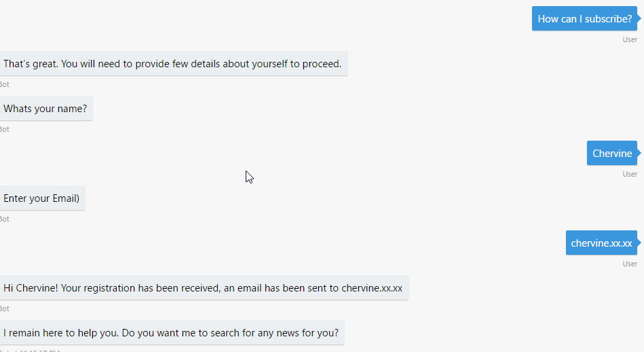The height and width of the screenshot is (352, 644).
Task: Select the 'I remain here to help you' message
Action: (171, 333)
